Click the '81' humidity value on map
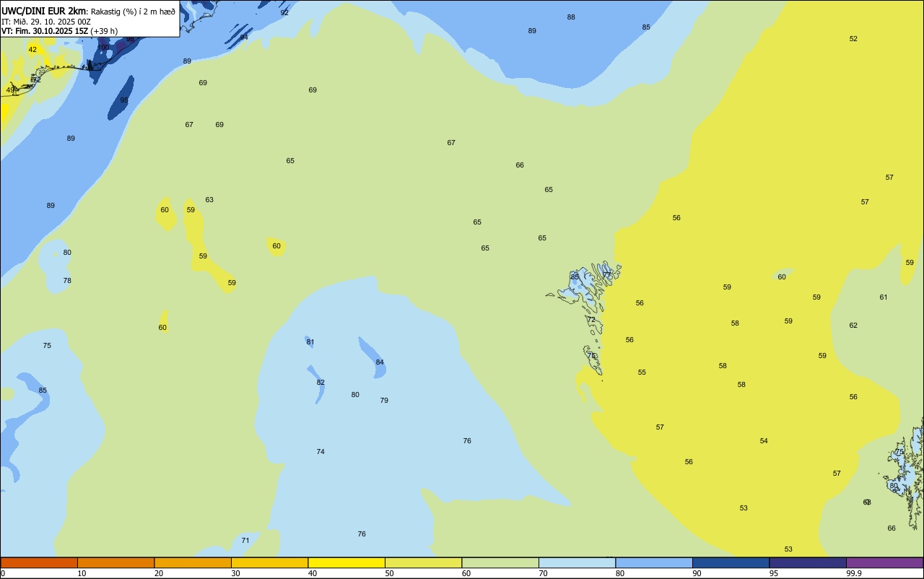Viewport: 924px width, 579px height. pyautogui.click(x=310, y=342)
